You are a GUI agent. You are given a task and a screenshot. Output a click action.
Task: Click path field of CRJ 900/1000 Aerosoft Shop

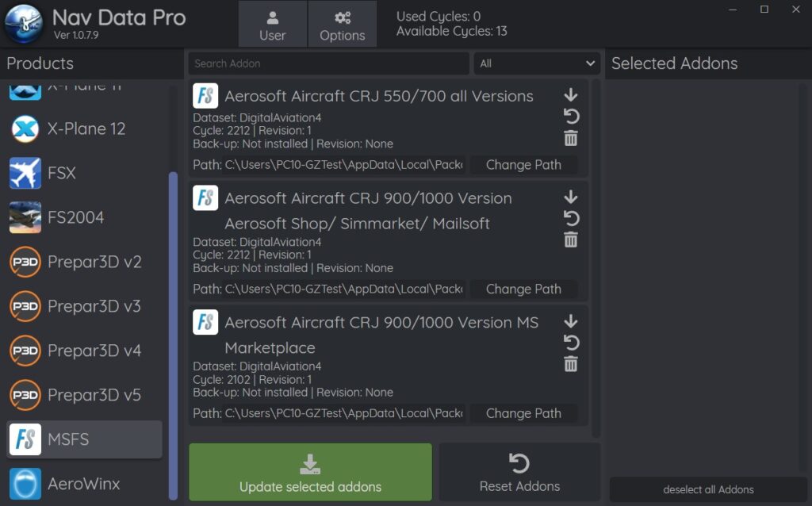tap(344, 289)
